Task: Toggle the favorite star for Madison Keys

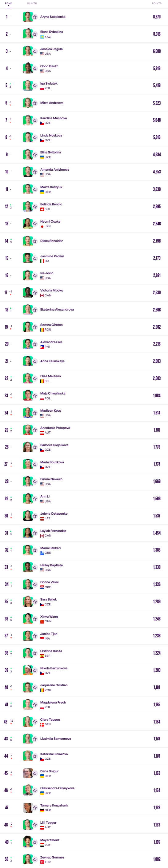Action: (x=35, y=413)
